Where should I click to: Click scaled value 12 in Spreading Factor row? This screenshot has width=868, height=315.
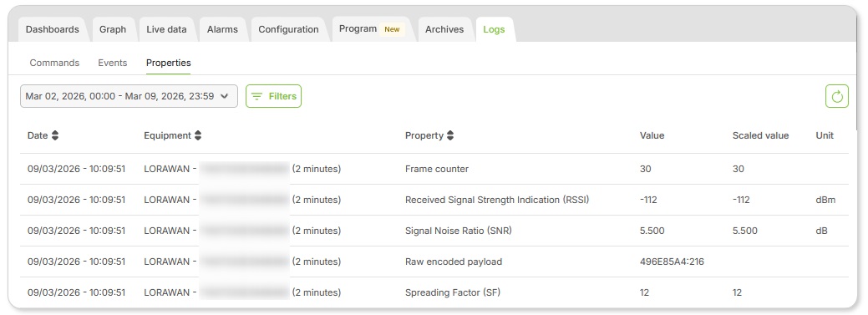point(737,292)
